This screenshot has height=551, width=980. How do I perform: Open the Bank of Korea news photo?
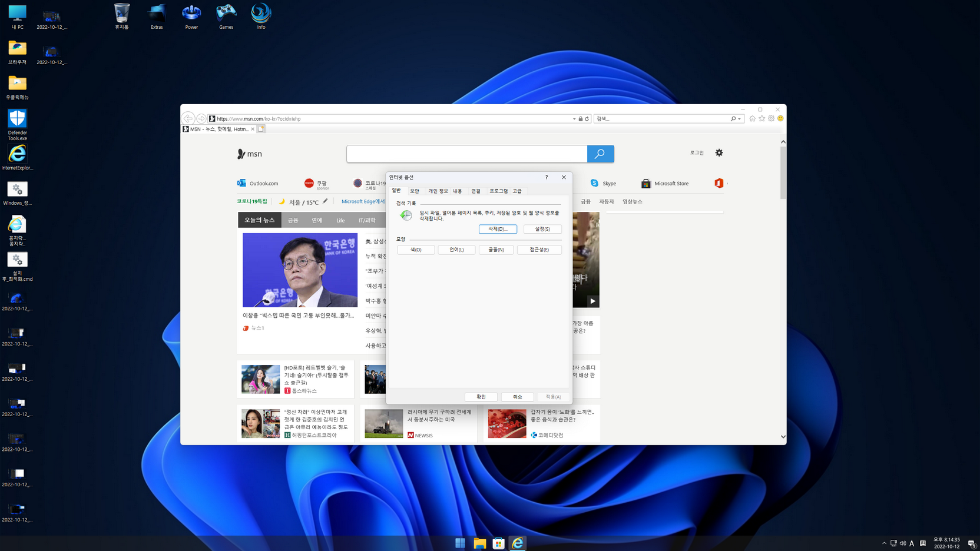click(300, 270)
